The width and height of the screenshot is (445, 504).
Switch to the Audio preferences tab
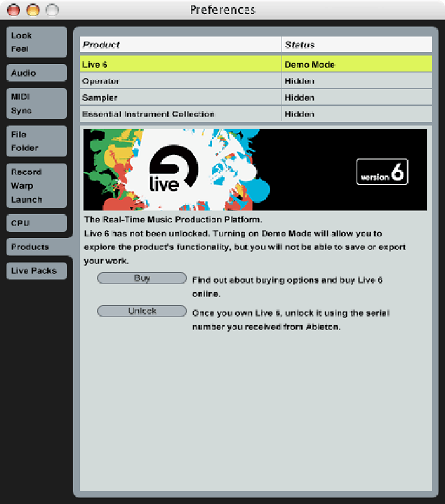[x=36, y=73]
